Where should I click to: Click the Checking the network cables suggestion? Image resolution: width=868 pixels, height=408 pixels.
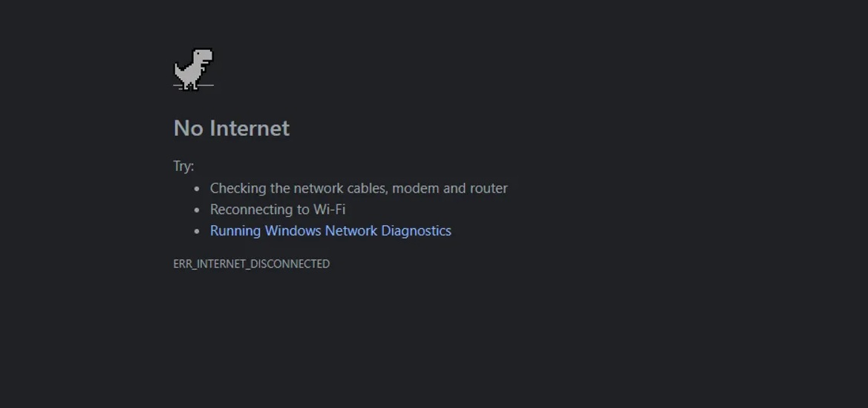click(x=359, y=189)
